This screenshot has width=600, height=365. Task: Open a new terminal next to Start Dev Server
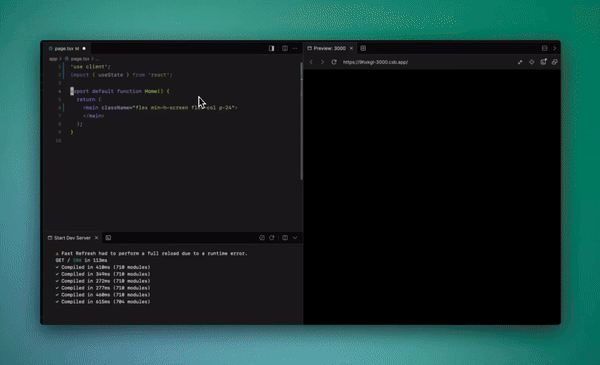click(x=108, y=238)
